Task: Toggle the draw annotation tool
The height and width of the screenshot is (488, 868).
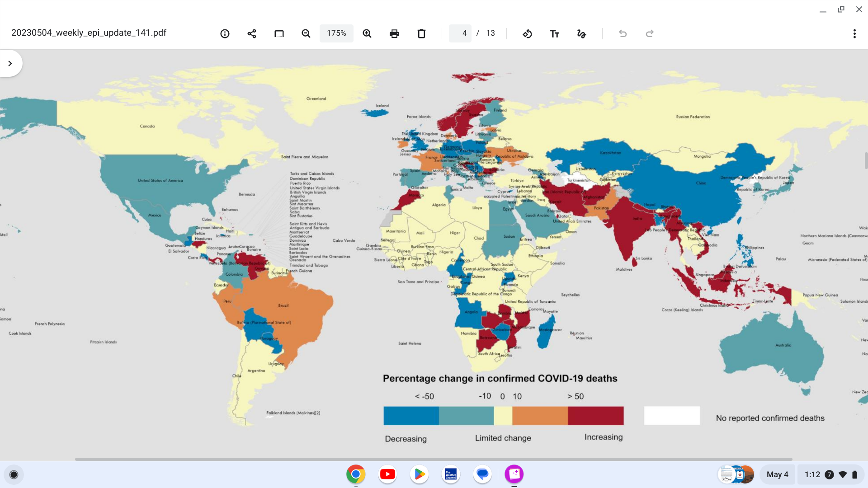Action: [x=581, y=33]
